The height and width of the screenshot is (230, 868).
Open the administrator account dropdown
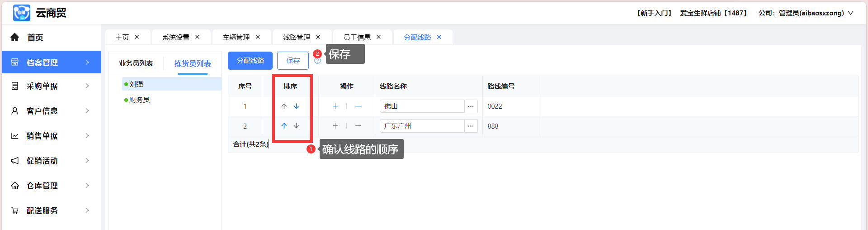pos(850,13)
